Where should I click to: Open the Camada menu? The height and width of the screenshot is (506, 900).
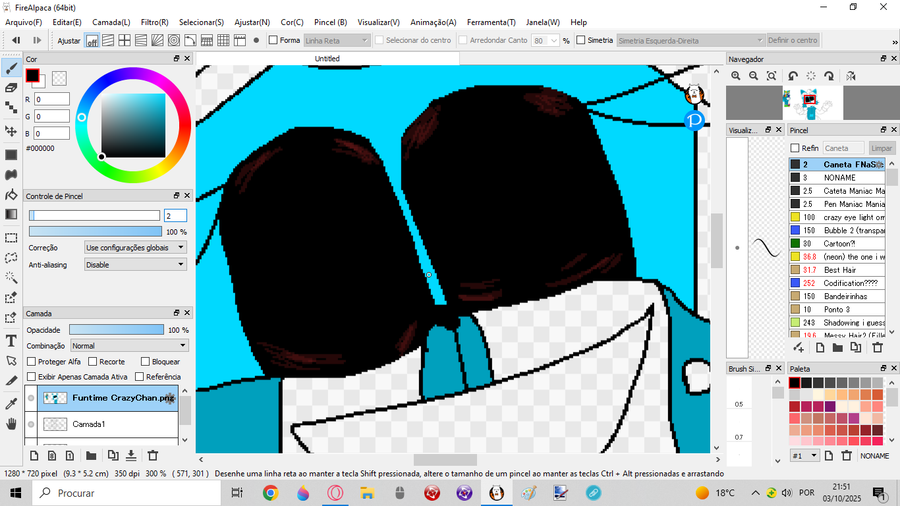click(111, 22)
